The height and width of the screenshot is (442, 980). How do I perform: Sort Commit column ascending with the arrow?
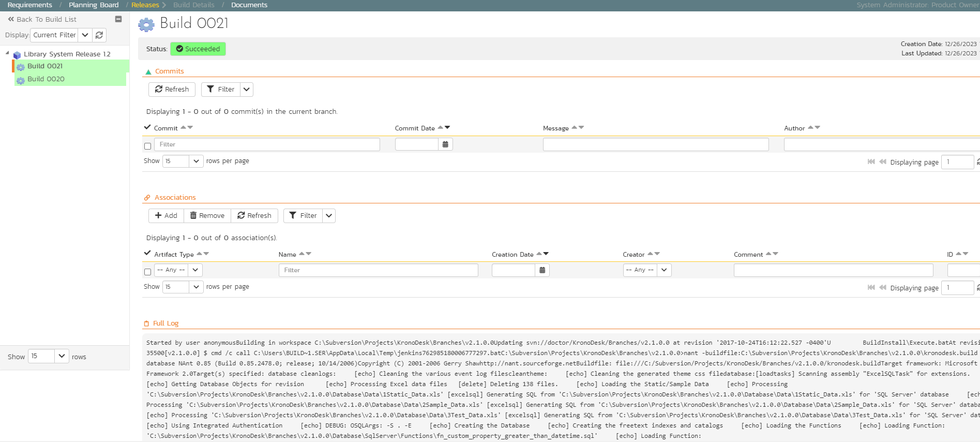[183, 127]
